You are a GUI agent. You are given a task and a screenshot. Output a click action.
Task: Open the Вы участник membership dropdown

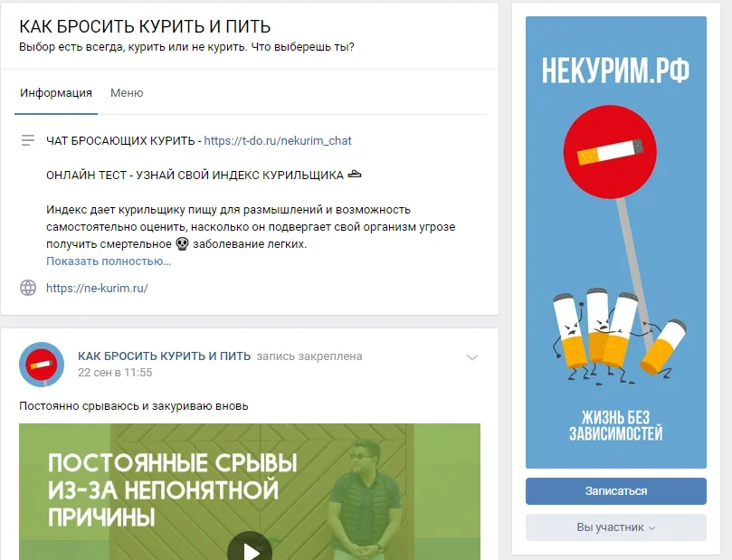coord(616,527)
